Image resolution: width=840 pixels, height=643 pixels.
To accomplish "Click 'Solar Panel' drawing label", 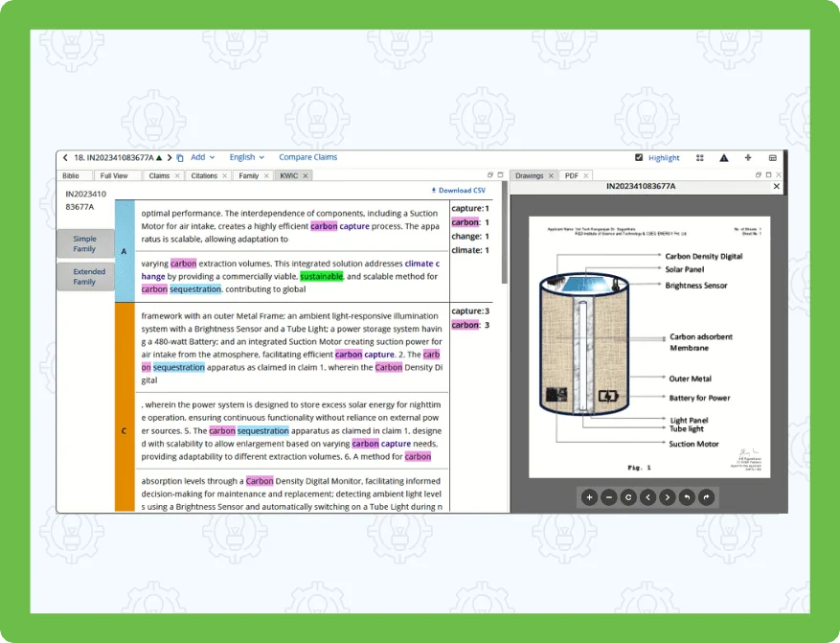I will [x=685, y=269].
